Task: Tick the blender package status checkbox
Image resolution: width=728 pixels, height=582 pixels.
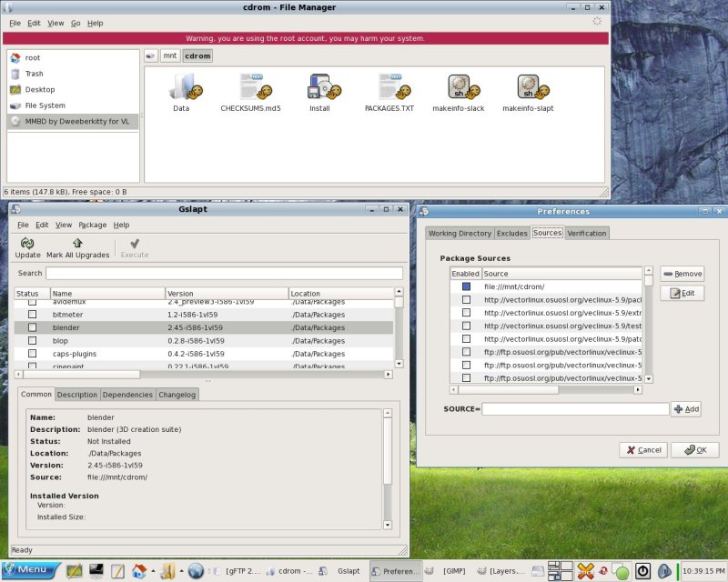Action: tap(32, 327)
